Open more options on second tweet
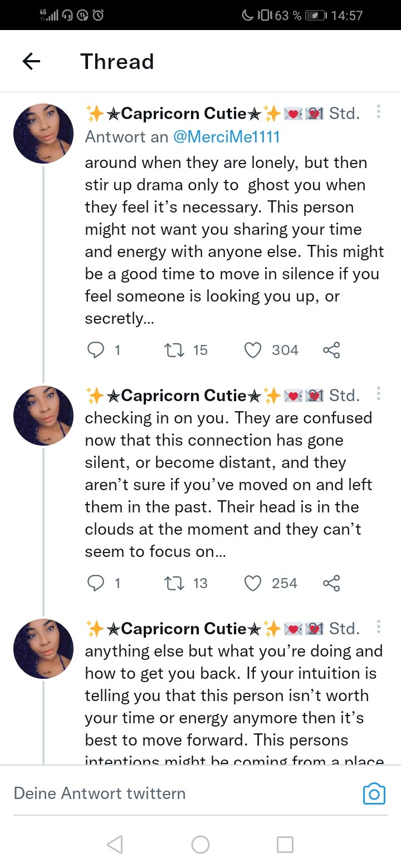 click(379, 394)
